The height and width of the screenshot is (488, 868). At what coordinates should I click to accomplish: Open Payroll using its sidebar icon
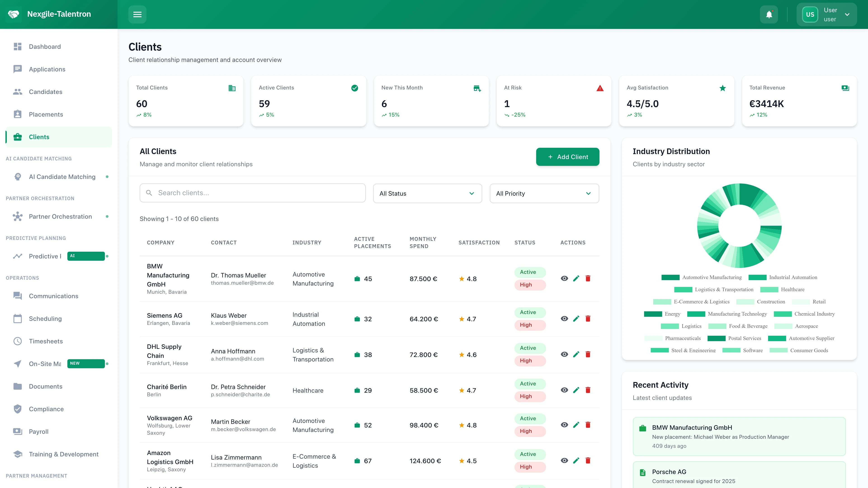point(18,432)
